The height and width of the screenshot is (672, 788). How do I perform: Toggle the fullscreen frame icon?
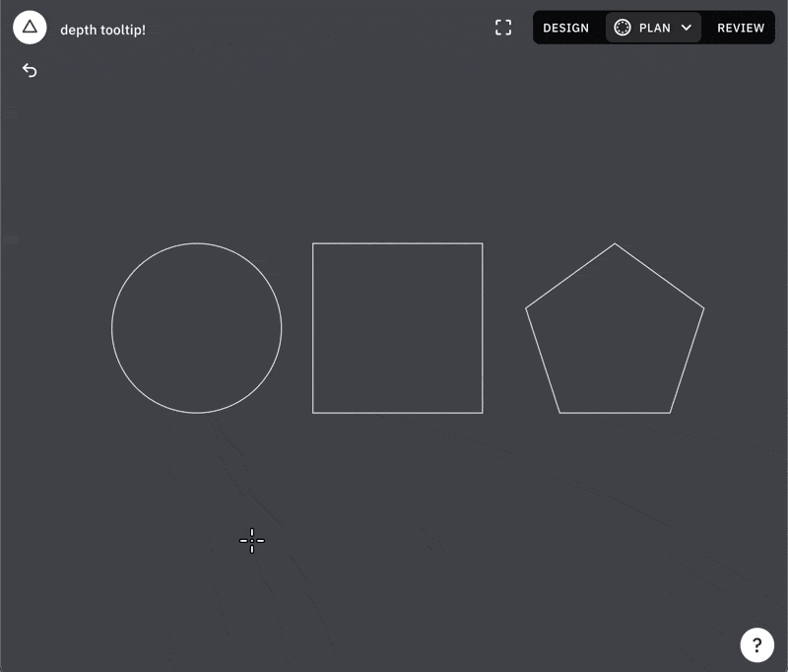click(x=503, y=28)
